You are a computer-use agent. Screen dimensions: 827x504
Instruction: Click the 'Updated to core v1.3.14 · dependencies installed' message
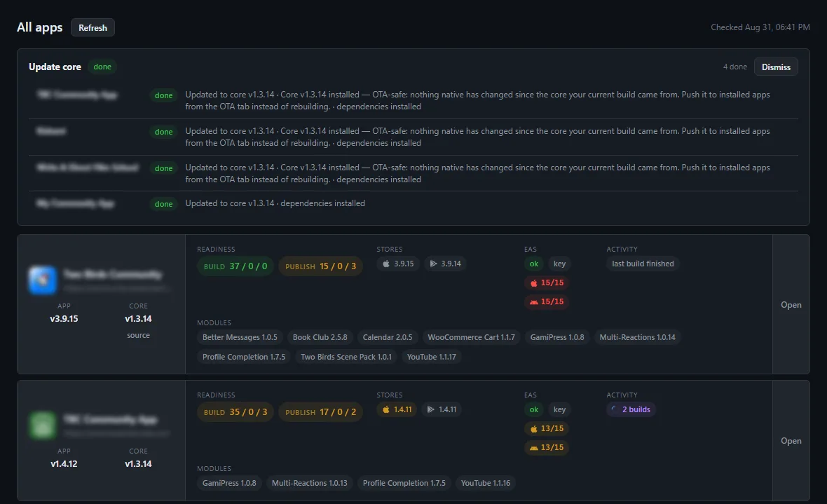point(275,203)
